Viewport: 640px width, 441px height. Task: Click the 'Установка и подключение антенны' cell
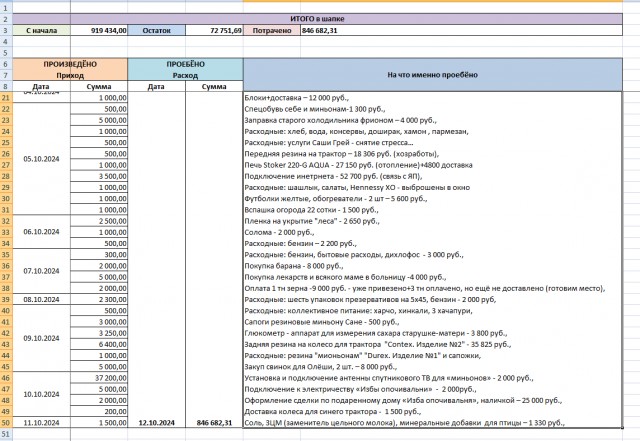coord(433,378)
